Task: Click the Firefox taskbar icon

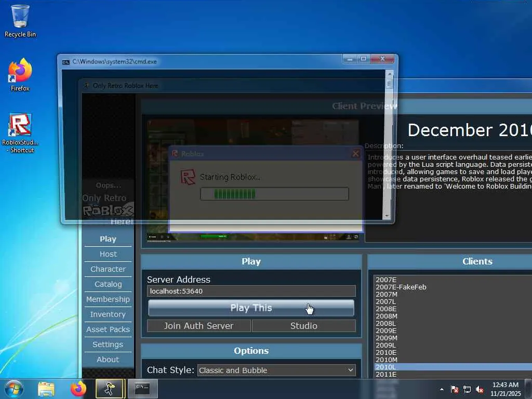Action: click(x=78, y=389)
